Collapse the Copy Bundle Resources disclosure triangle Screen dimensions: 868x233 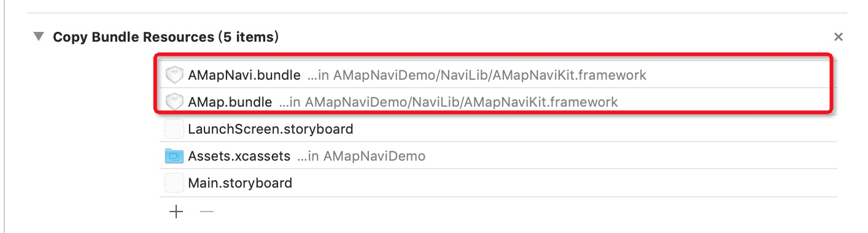[39, 37]
